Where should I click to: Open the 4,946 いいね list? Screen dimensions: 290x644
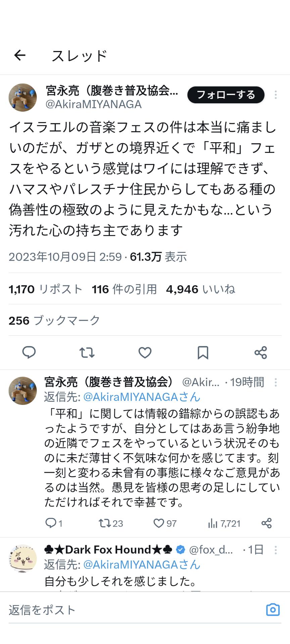(200, 289)
